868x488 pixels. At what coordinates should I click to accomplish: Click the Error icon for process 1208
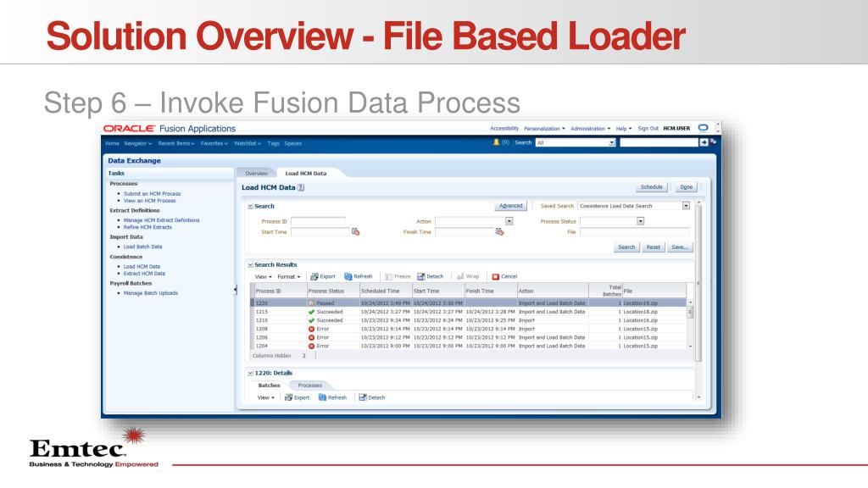(x=311, y=330)
